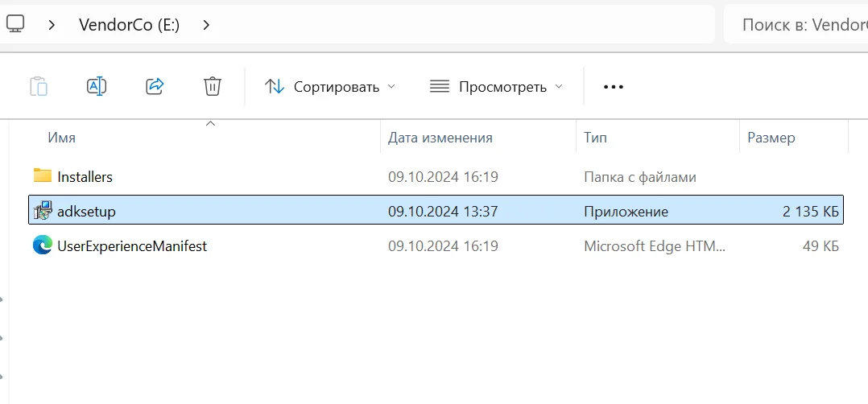Open the Сортировать dropdown
Viewport: 868px width, 404px height.
[330, 87]
